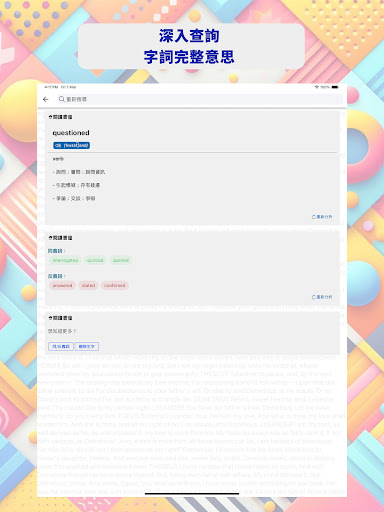
Task: Select the antonym chip 'answered'
Action: [62, 285]
